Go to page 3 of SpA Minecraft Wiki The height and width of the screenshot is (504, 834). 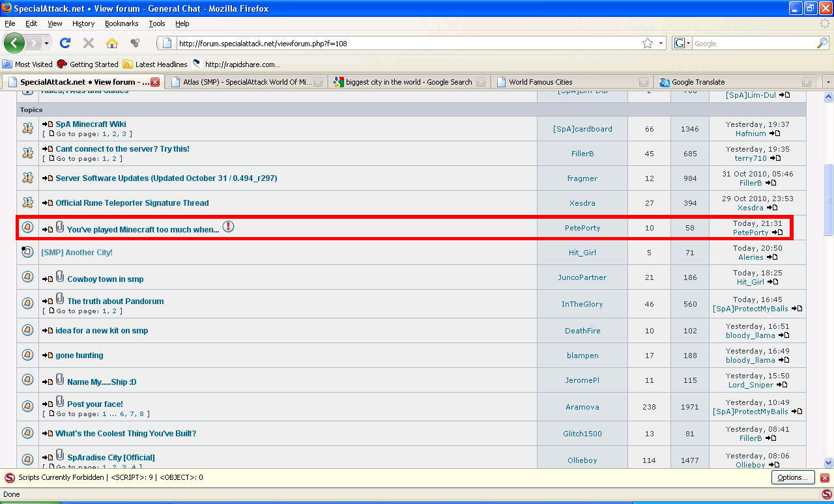(x=124, y=134)
